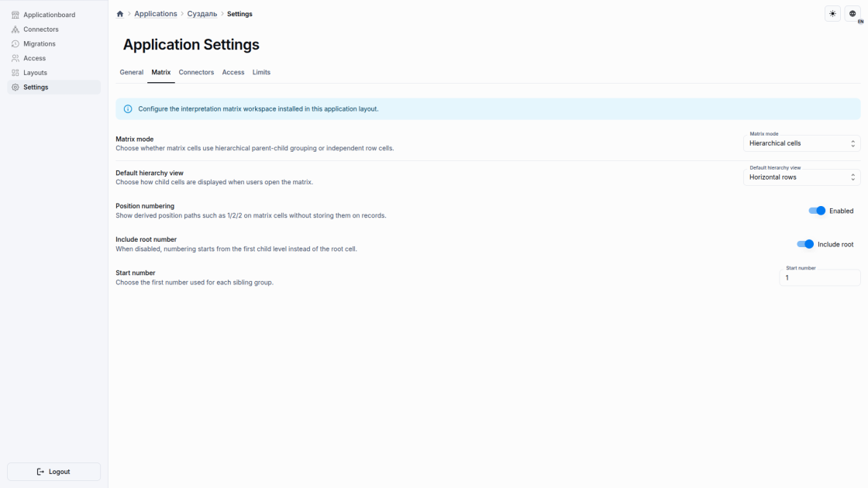Toggle light/dark theme sun icon
The image size is (868, 488).
[832, 14]
